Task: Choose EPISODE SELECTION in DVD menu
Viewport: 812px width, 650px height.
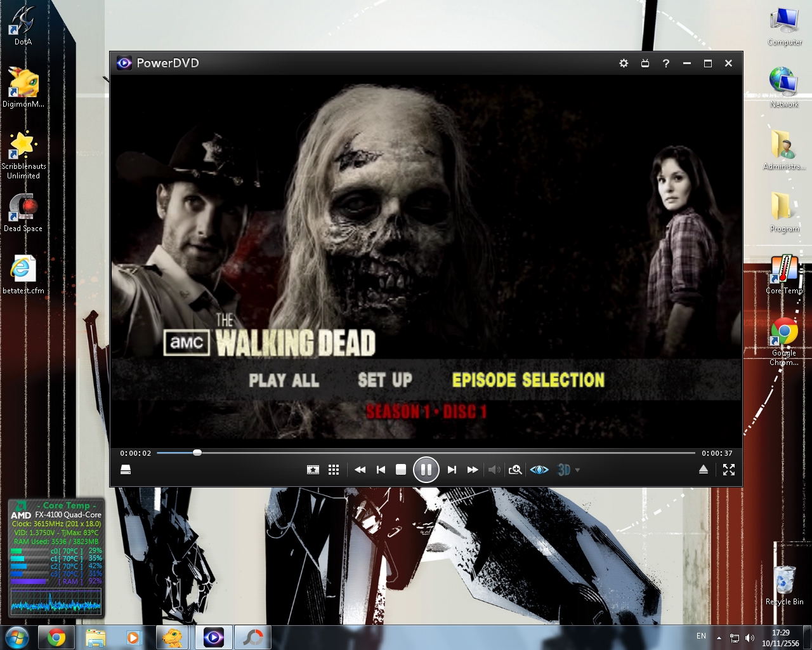Action: point(528,380)
